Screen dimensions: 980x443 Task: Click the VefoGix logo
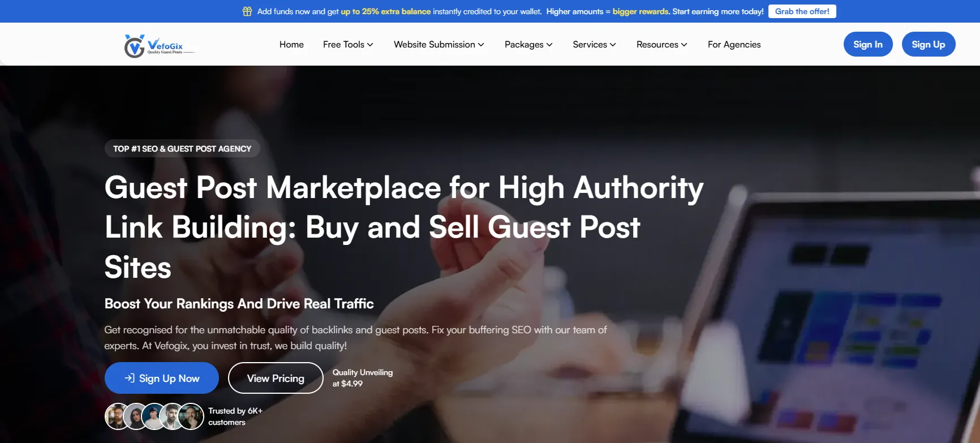tap(159, 45)
